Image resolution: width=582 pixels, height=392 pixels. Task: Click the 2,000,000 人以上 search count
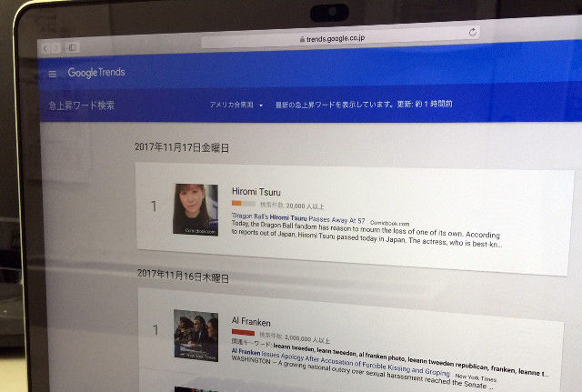coord(307,337)
